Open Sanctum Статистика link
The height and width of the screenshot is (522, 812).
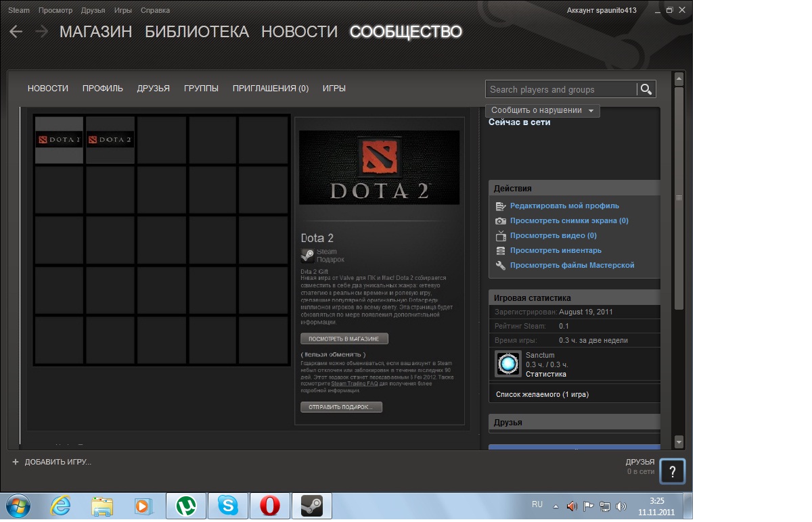tap(546, 374)
